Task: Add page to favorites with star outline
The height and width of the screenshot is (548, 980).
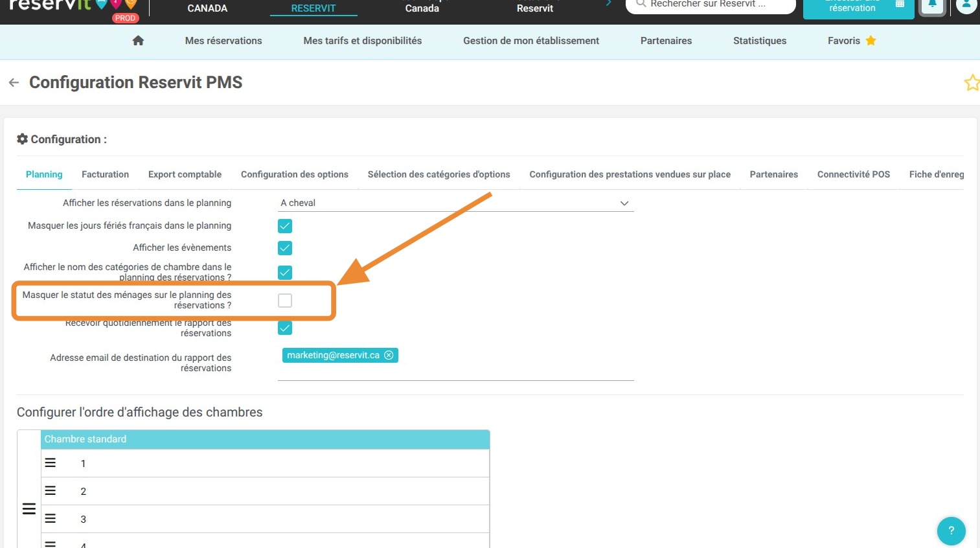Action: click(972, 82)
